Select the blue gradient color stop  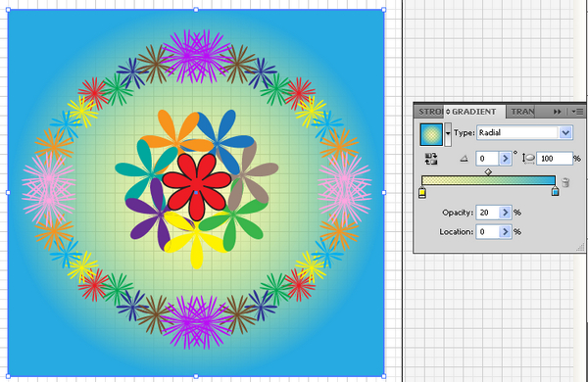tap(555, 192)
